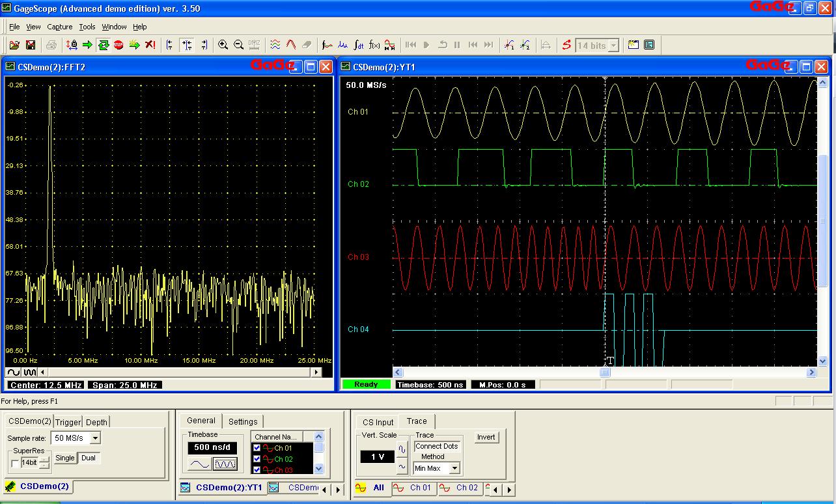This screenshot has height=504, width=836.
Task: Toggle the Ch 01 channel checkbox
Action: pos(257,448)
